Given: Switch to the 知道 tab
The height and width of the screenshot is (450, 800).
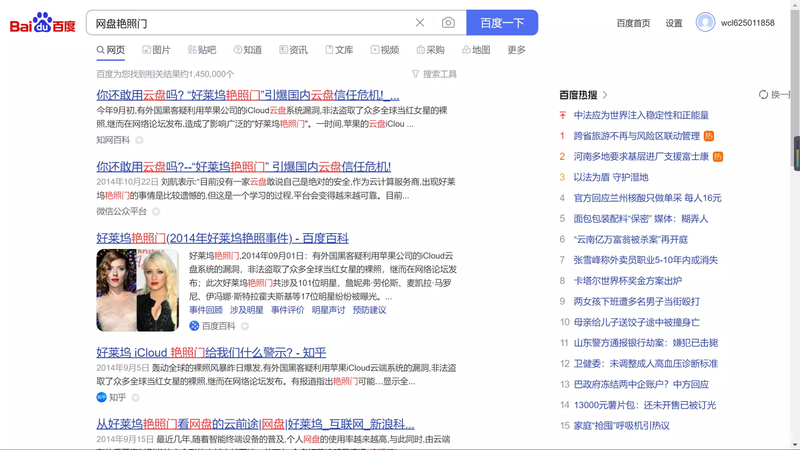Looking at the screenshot, I should [x=248, y=49].
